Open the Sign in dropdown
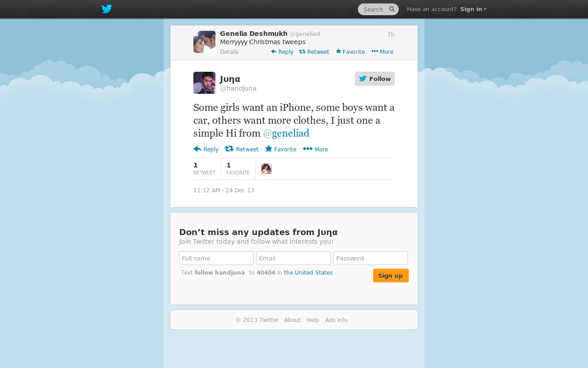The image size is (588, 368). click(473, 9)
